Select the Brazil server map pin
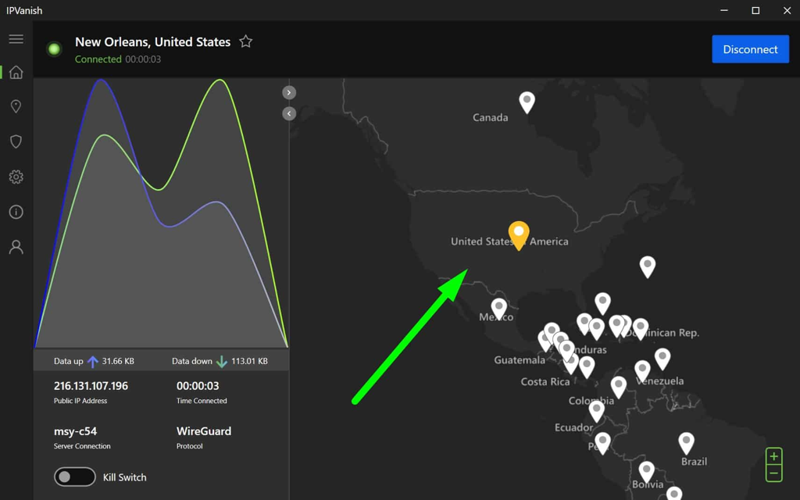This screenshot has width=800, height=500. point(686,441)
